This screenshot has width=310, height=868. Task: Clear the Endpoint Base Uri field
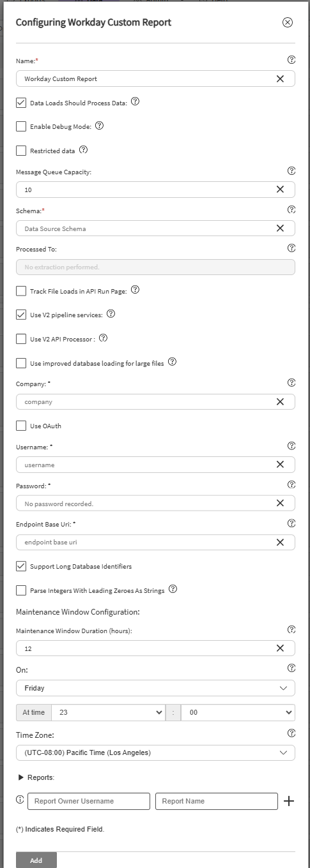pos(280,542)
